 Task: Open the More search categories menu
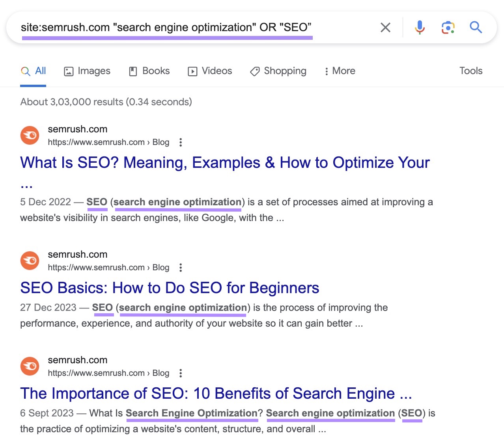339,71
